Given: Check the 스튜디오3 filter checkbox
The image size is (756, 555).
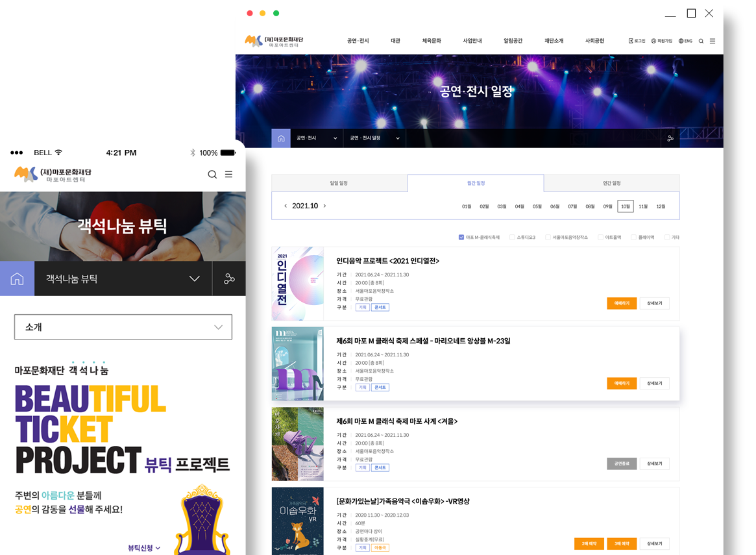Looking at the screenshot, I should [512, 238].
